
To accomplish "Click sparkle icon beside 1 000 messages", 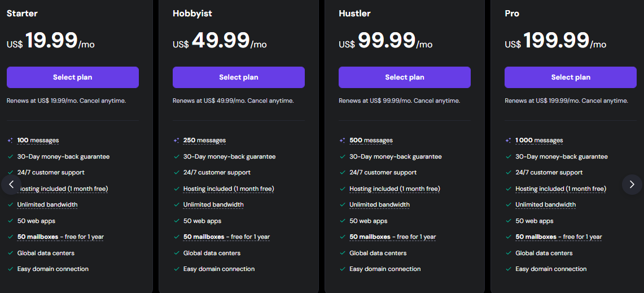I will (508, 141).
